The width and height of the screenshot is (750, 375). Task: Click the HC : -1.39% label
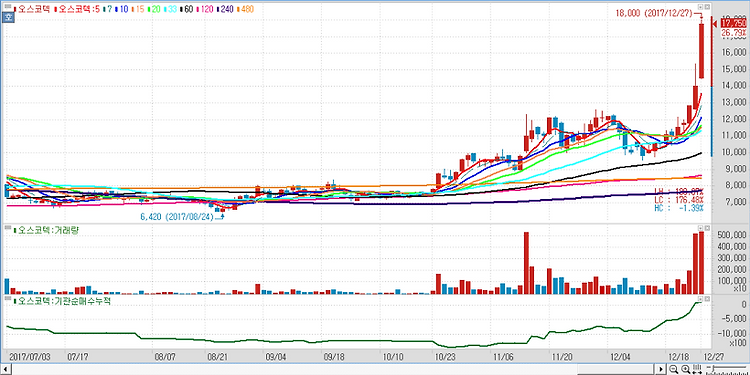click(679, 209)
